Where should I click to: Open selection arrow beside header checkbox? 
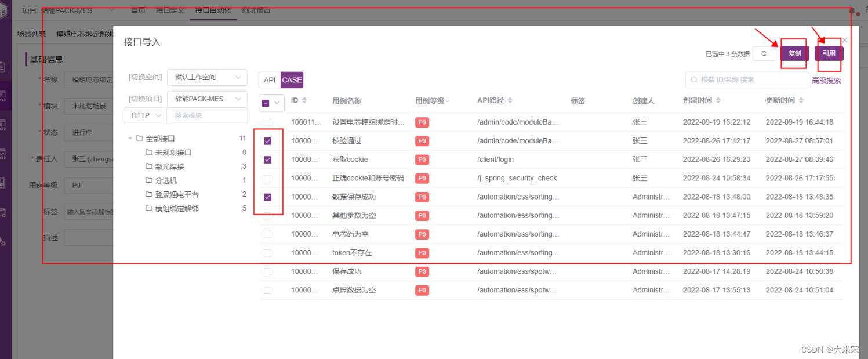click(x=277, y=103)
